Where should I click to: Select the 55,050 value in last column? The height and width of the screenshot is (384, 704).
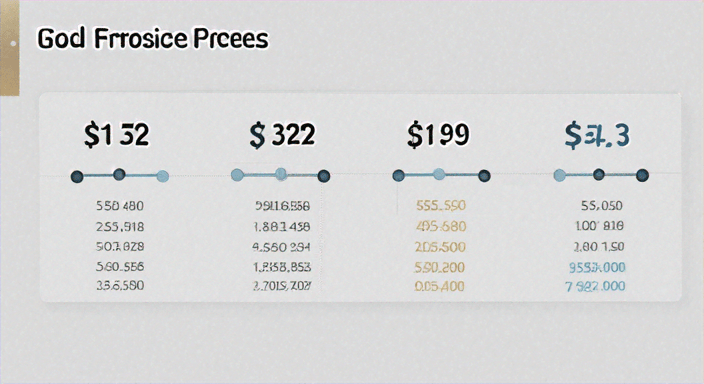click(602, 206)
